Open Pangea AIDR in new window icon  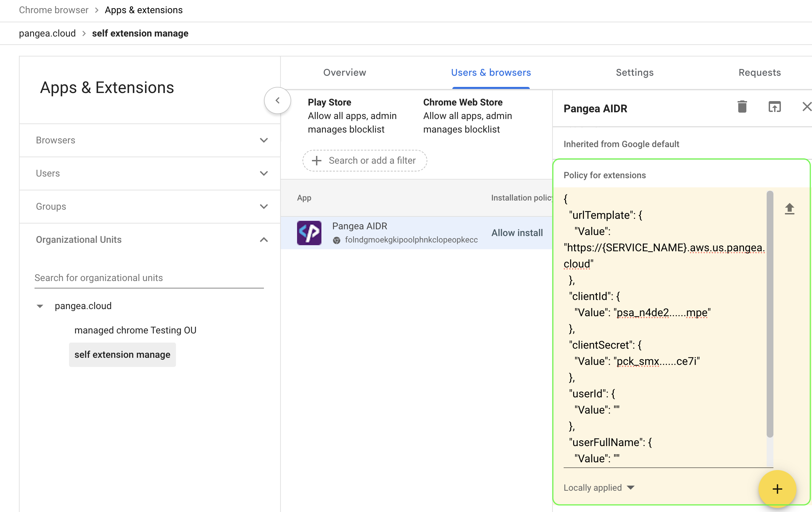[x=774, y=107]
